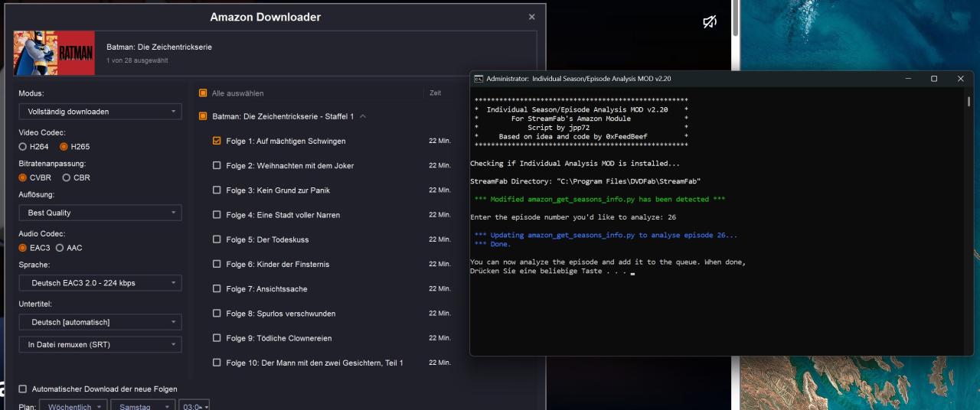
Task: Open the Best Quality resolution dropdown
Action: [100, 213]
